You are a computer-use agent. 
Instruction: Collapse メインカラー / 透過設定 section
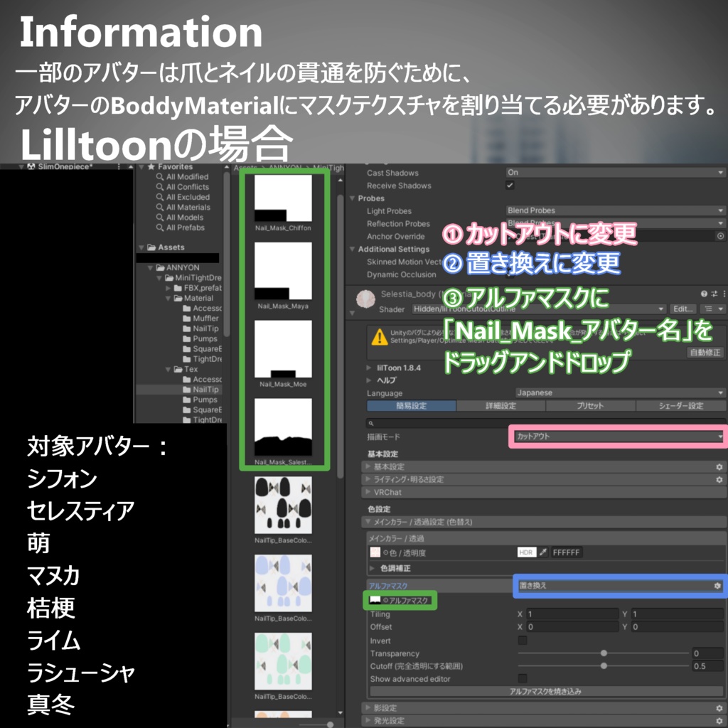[x=544, y=522]
